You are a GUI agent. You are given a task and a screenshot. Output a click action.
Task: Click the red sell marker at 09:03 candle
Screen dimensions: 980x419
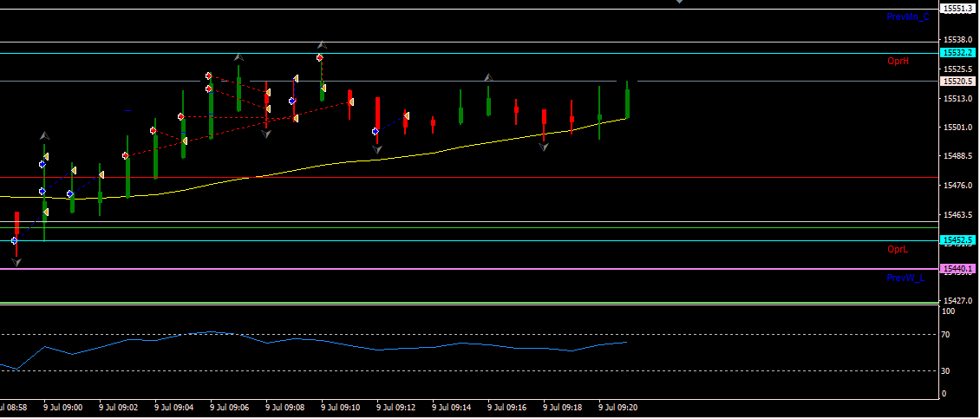tap(125, 156)
